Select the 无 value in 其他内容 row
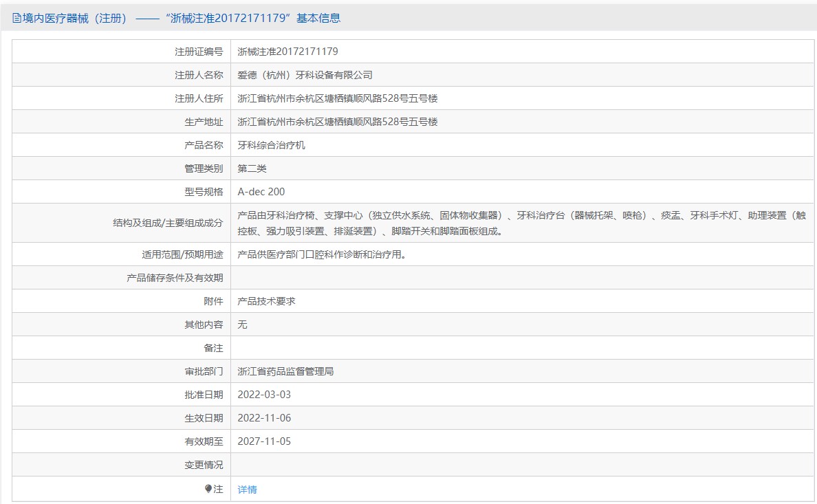 click(242, 325)
